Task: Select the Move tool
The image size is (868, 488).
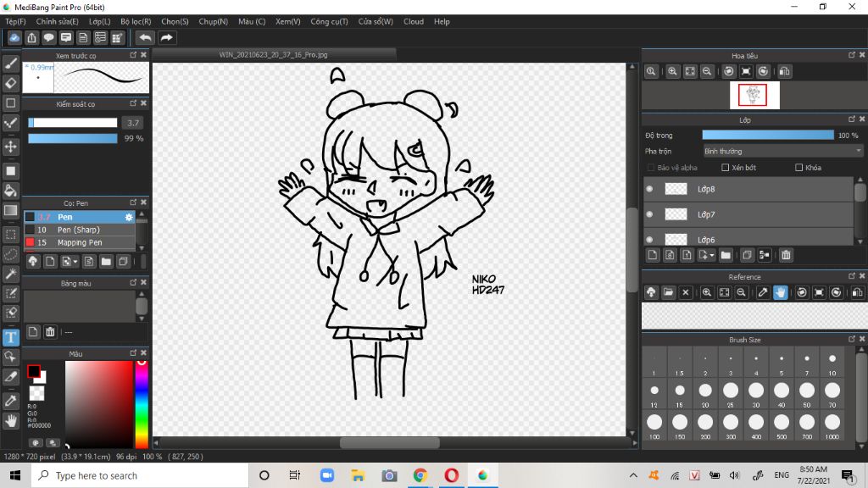Action: click(x=10, y=147)
